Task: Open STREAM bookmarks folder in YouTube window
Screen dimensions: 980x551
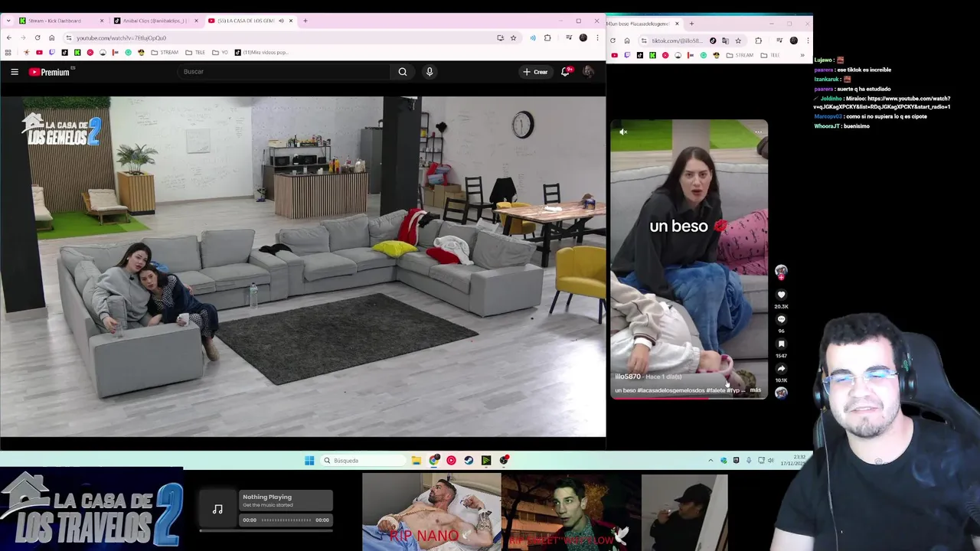Action: (165, 53)
